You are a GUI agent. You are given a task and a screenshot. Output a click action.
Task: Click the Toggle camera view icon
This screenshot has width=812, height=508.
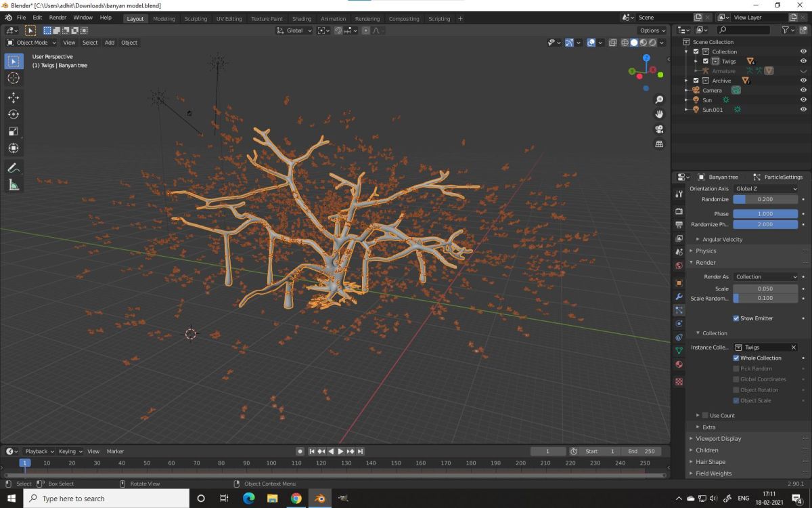(659, 129)
